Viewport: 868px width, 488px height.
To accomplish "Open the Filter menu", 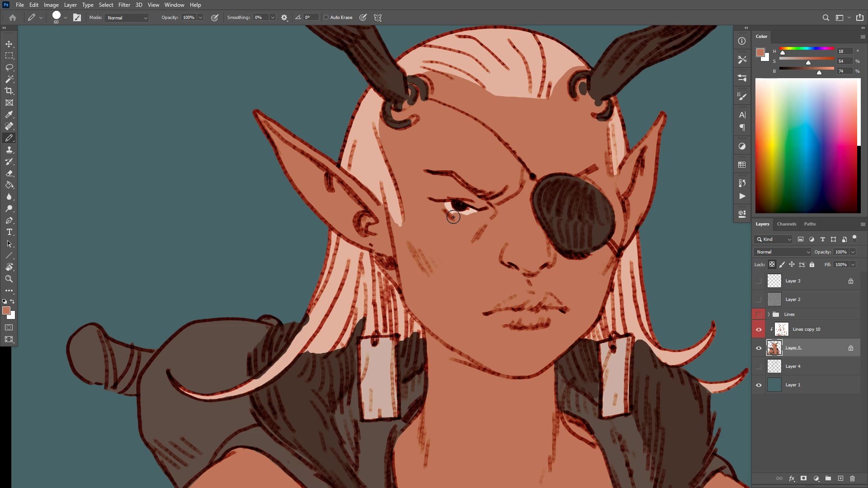I will click(124, 5).
